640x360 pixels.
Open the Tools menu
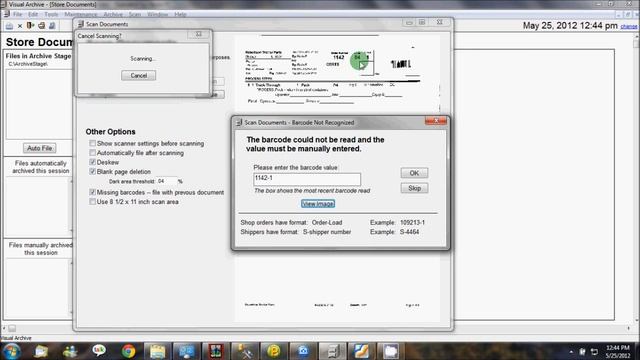[51, 14]
